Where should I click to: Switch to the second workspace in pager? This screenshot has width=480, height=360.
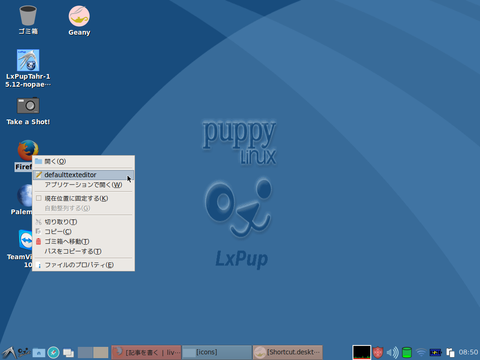click(101, 352)
